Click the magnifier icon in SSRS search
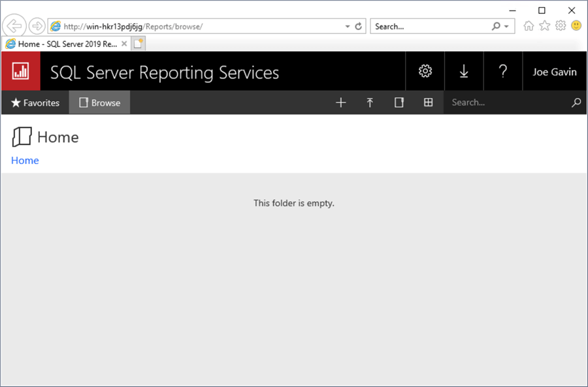The width and height of the screenshot is (588, 387). [576, 103]
